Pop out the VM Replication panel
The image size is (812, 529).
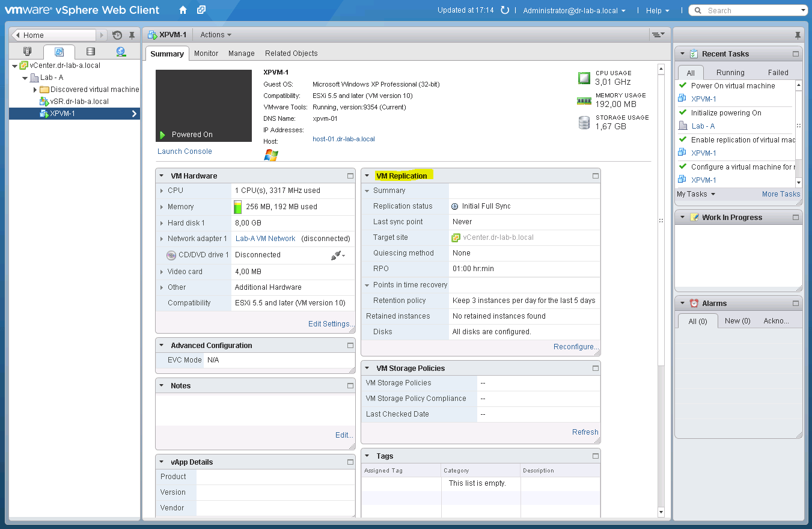click(594, 175)
